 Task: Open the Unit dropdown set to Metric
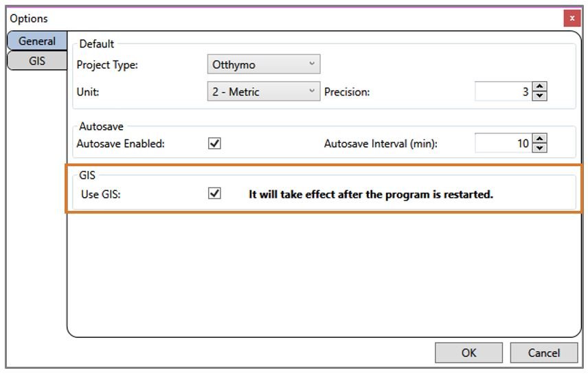[x=263, y=91]
